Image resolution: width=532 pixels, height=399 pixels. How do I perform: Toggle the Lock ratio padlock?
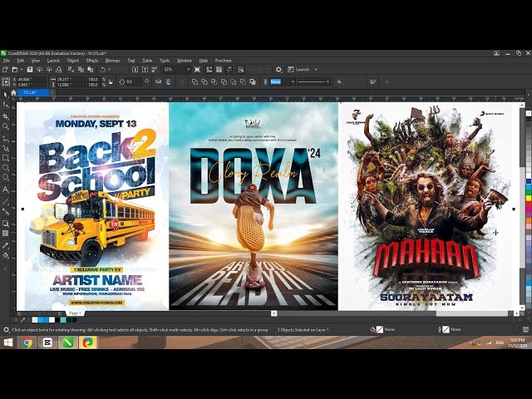tap(111, 81)
